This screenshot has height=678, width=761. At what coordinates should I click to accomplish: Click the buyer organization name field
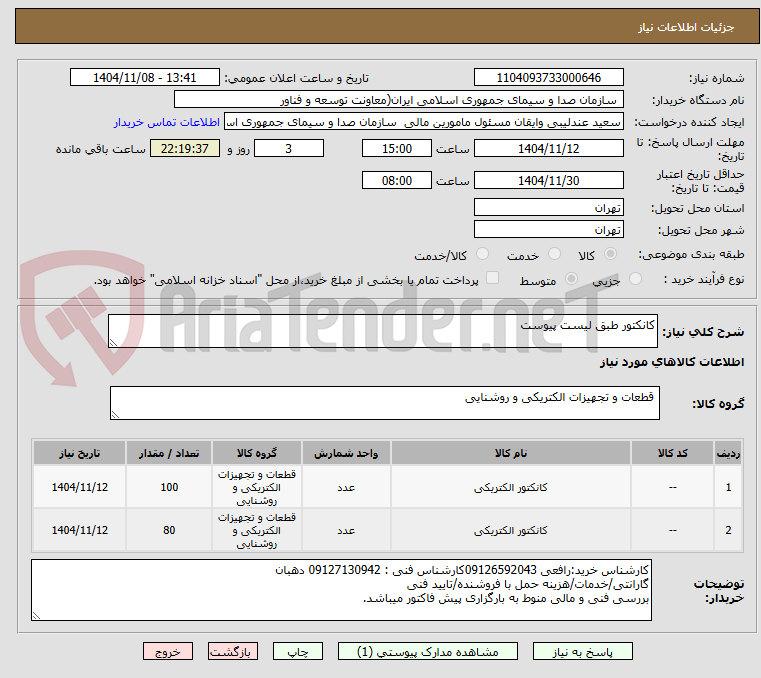(398, 100)
